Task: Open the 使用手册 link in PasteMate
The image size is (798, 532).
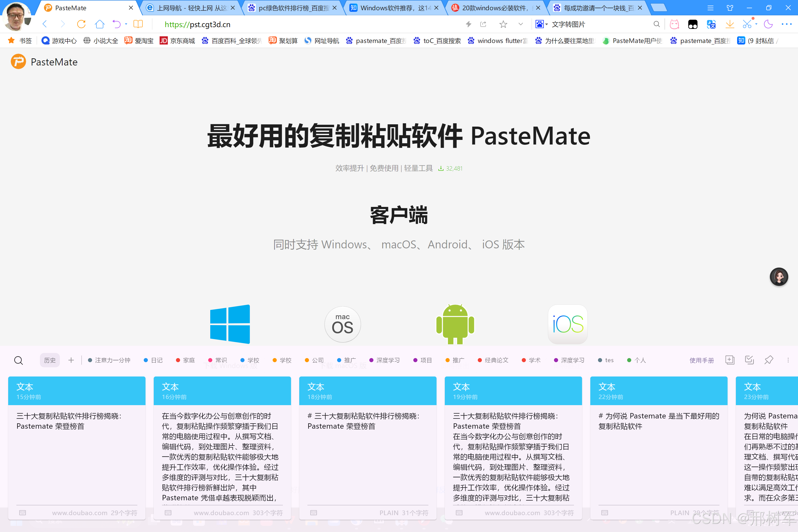Action: coord(702,360)
